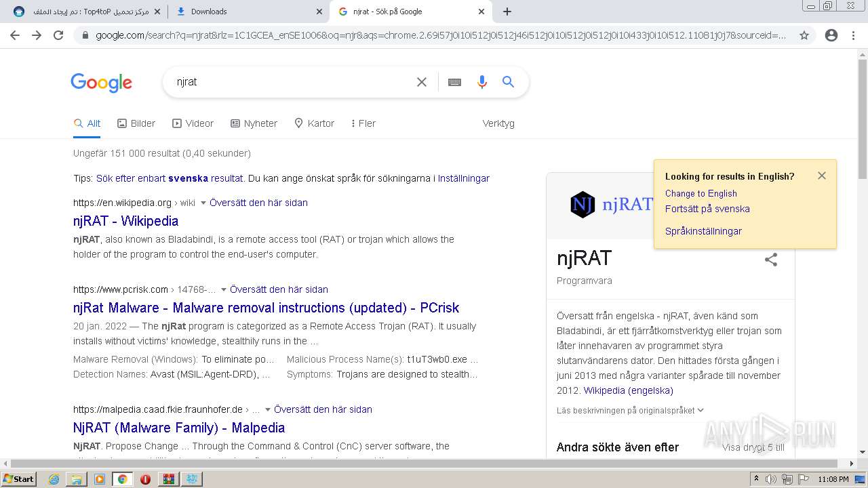
Task: Translate Wikipedia result 'Översätt den här sidan'
Action: pyautogui.click(x=258, y=203)
